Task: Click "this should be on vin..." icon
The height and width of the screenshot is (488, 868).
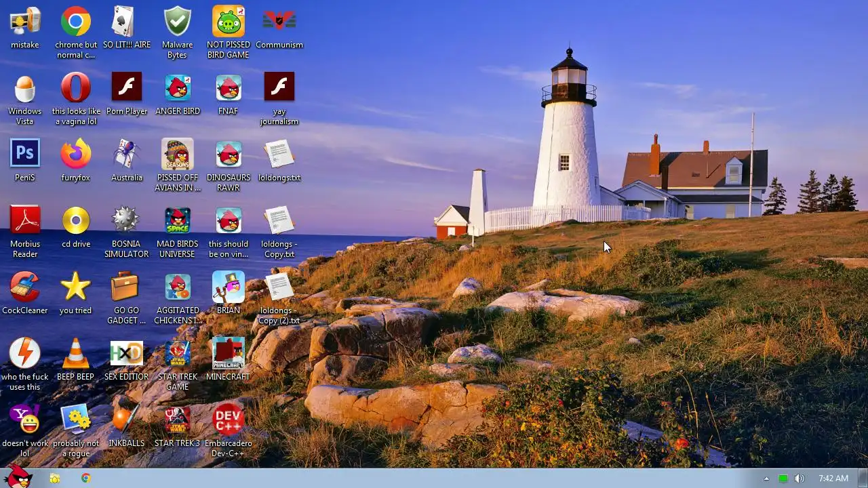Action: coord(229,221)
